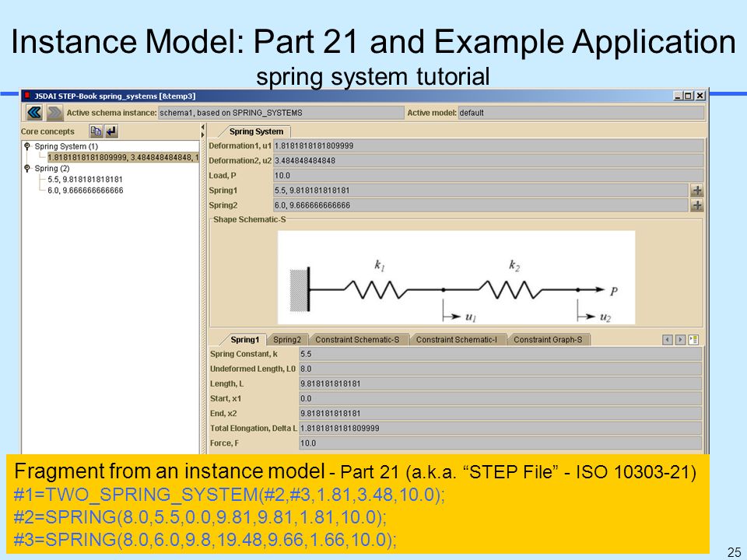
Task: Open the Constraint Graph-S tab
Action: [547, 340]
